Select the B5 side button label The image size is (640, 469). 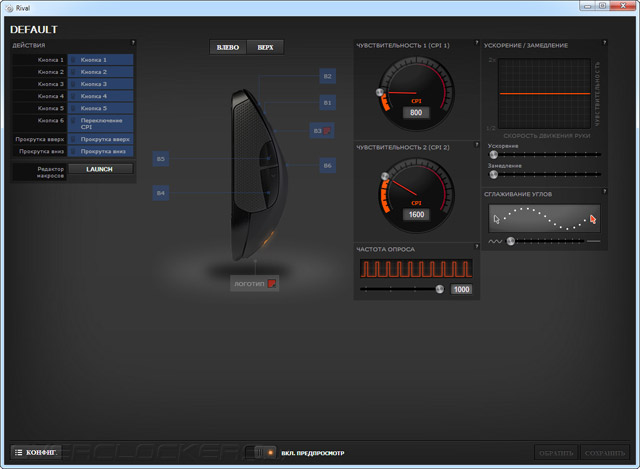pos(160,158)
